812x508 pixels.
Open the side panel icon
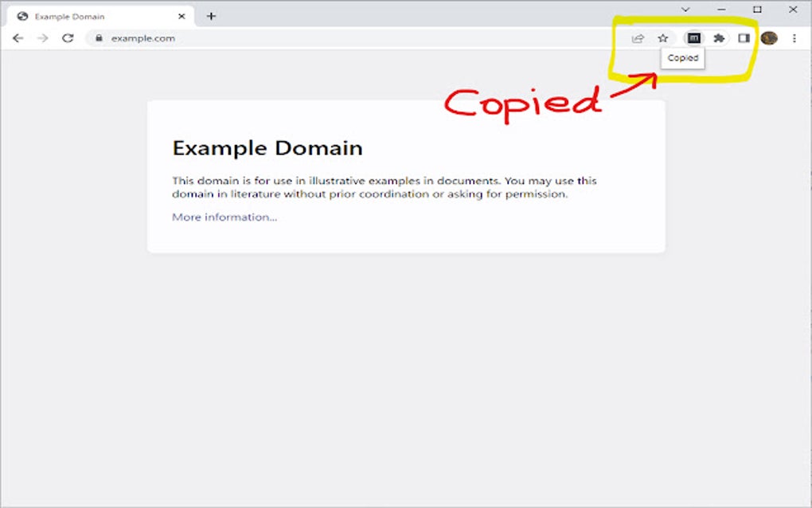click(x=742, y=37)
